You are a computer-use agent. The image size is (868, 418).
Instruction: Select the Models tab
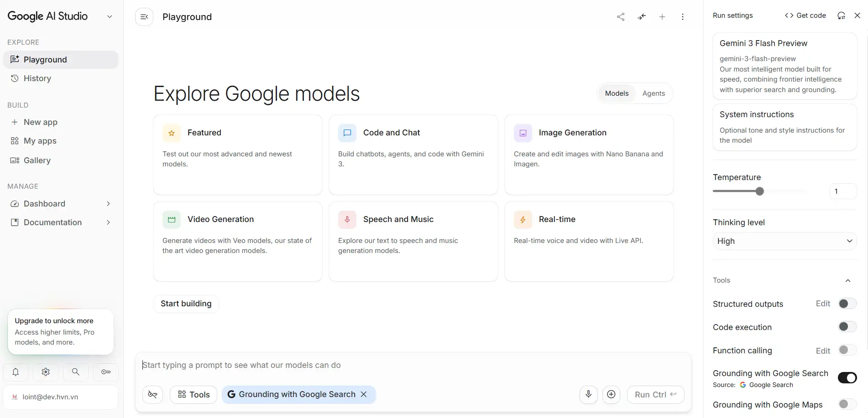click(617, 93)
